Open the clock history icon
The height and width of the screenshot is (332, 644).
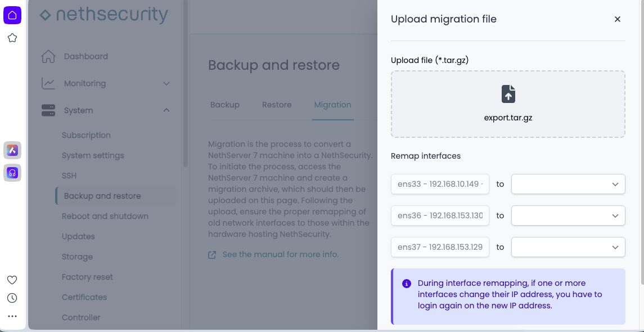12,298
